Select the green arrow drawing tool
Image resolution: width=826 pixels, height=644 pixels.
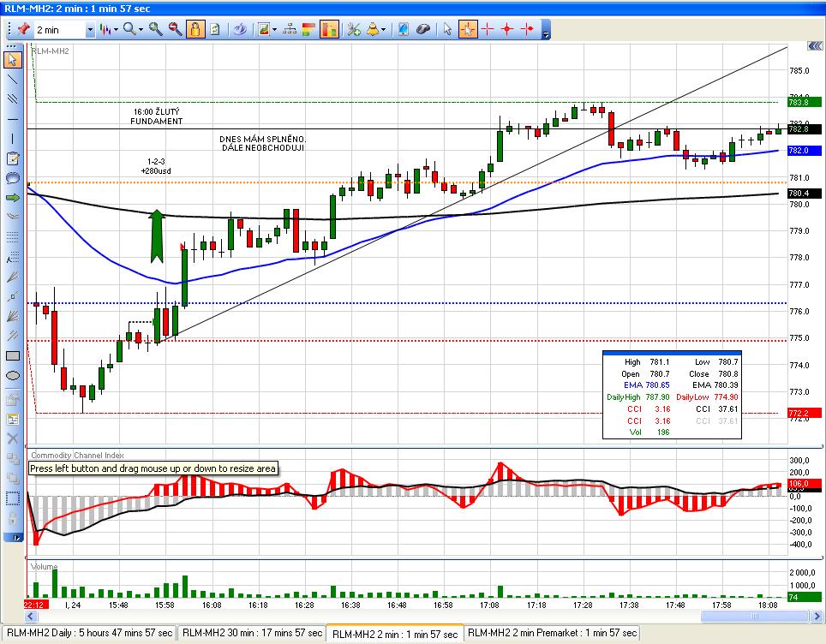click(x=12, y=198)
